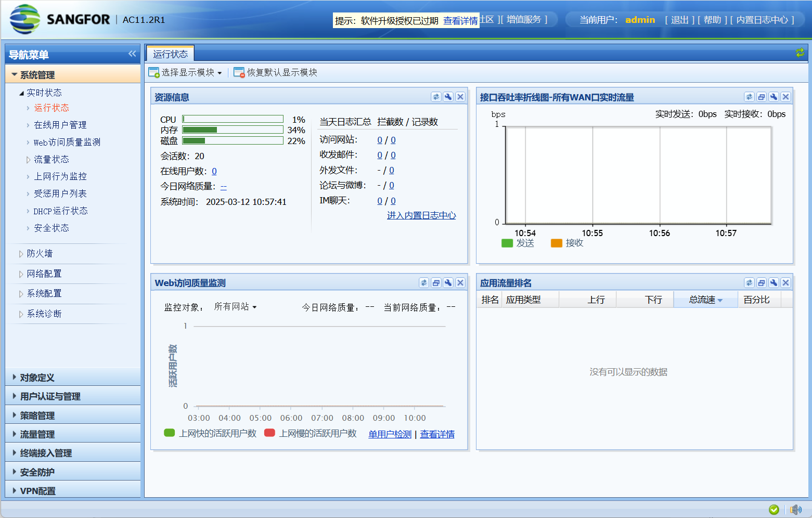Click the green page refresh arrows icon
This screenshot has height=518, width=812.
click(x=800, y=53)
